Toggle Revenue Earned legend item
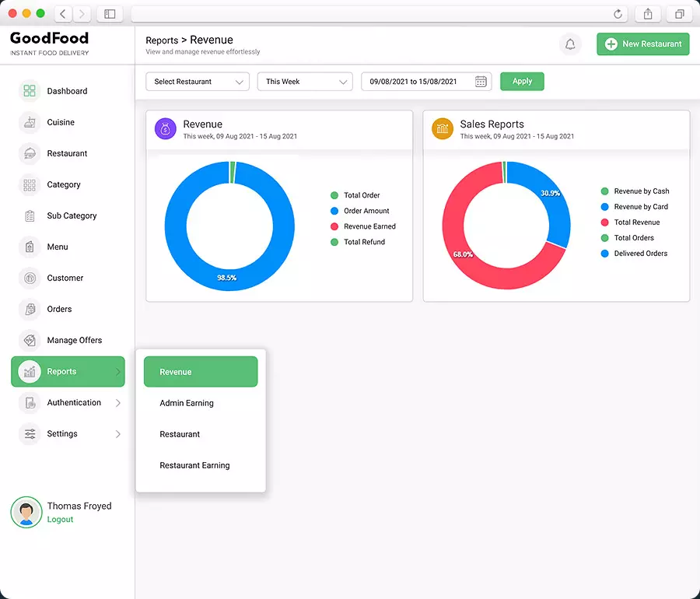This screenshot has width=700, height=599. 369,226
